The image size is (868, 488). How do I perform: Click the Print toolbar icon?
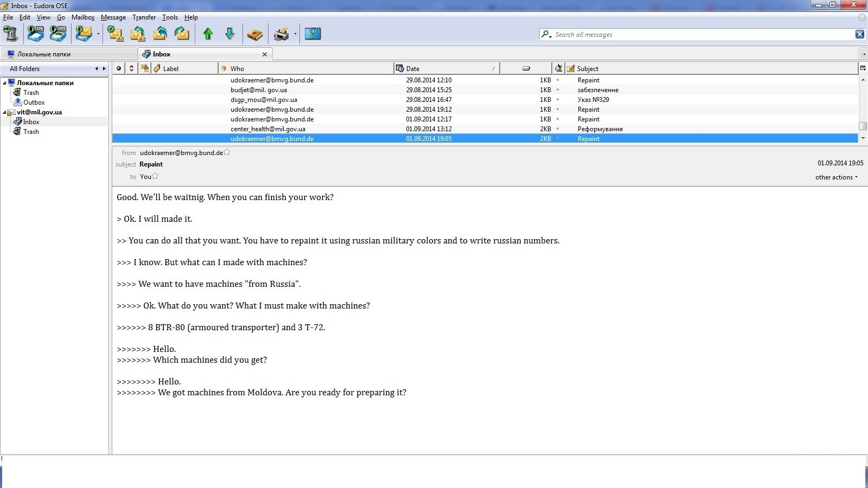tap(281, 34)
